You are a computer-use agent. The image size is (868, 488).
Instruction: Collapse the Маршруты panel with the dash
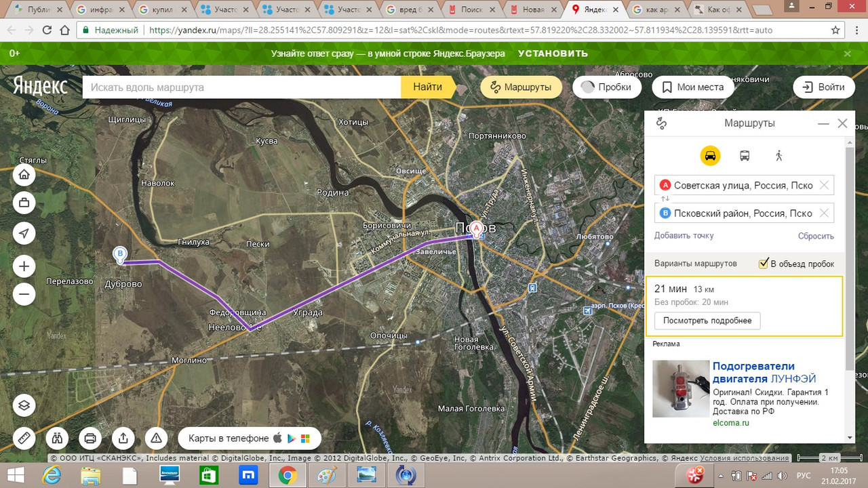(823, 123)
